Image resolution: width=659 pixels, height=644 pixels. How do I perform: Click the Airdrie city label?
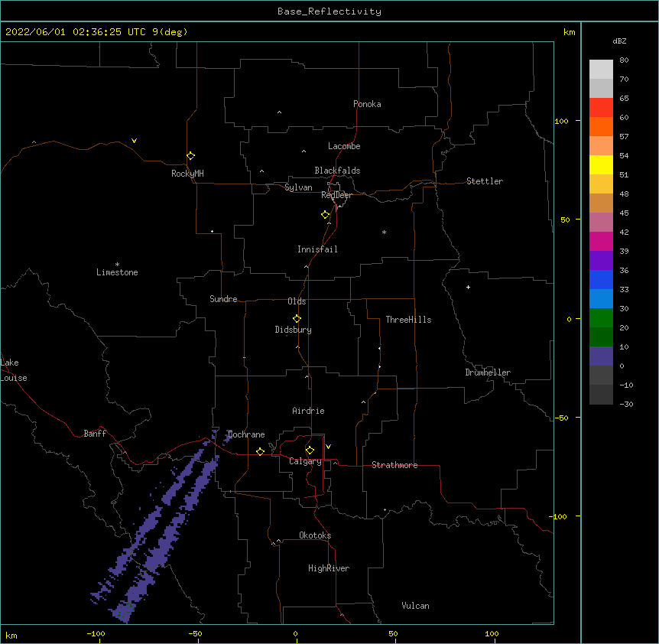309,411
